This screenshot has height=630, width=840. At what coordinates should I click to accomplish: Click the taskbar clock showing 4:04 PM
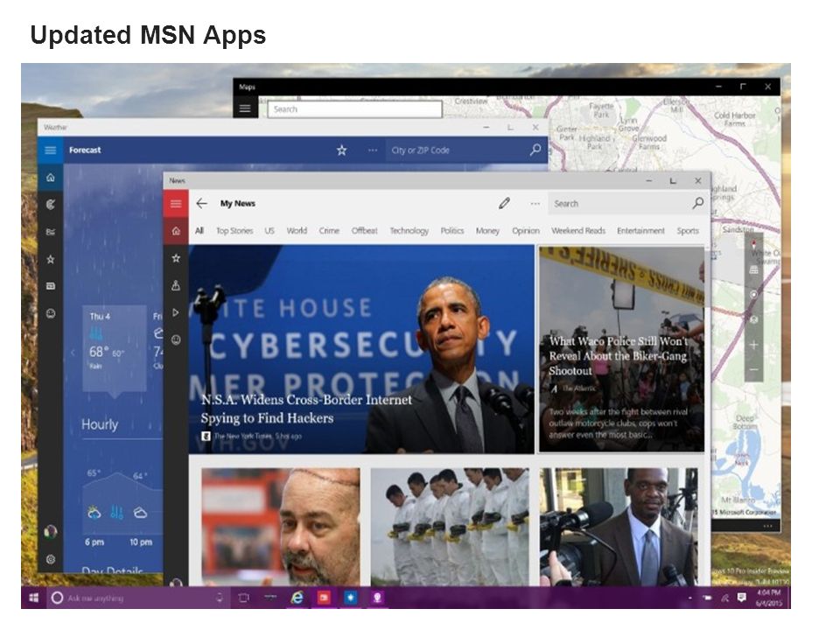tap(769, 598)
